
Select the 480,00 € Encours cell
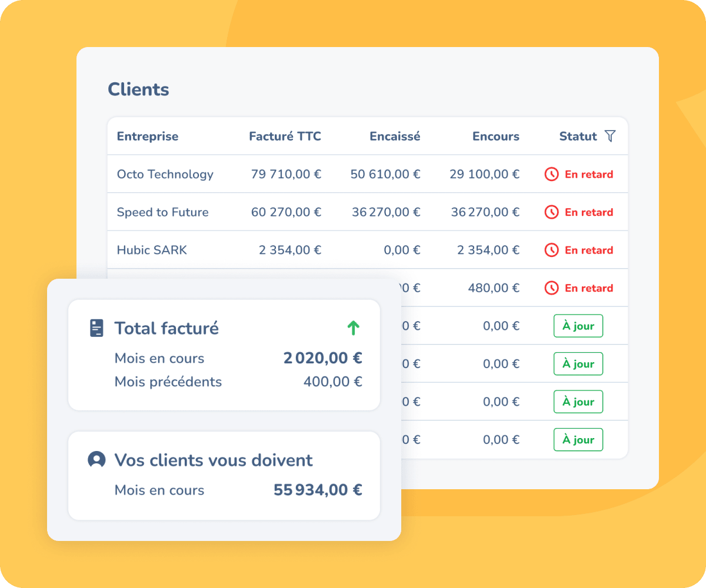tap(494, 288)
